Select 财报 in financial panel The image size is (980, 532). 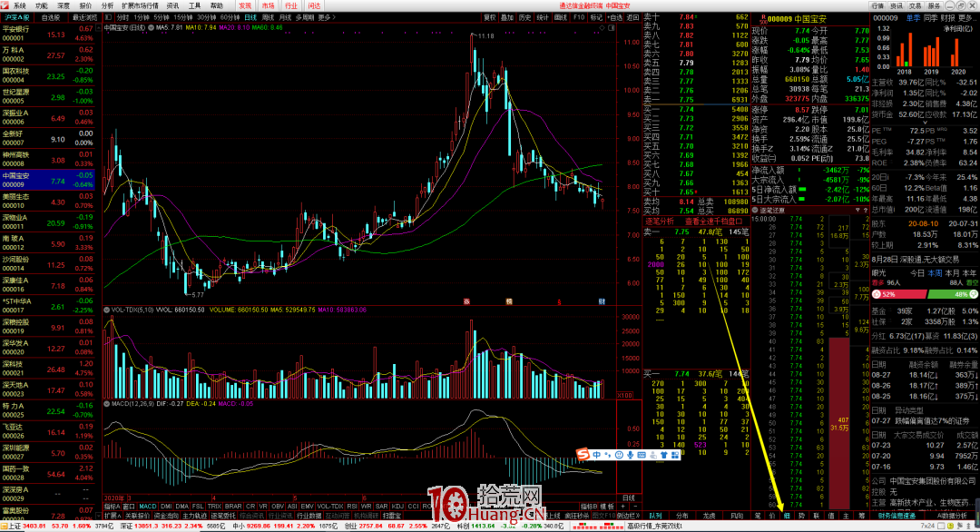click(x=946, y=18)
